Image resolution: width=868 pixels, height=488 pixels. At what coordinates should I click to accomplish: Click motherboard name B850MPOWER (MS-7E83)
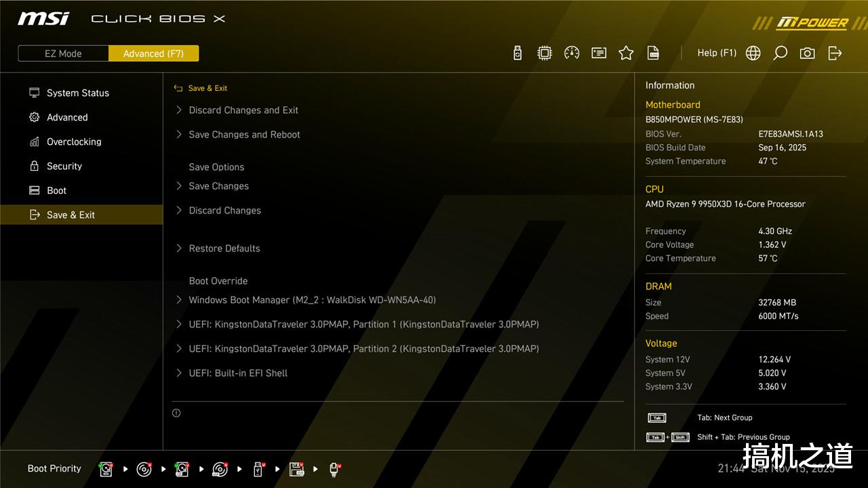pos(694,119)
